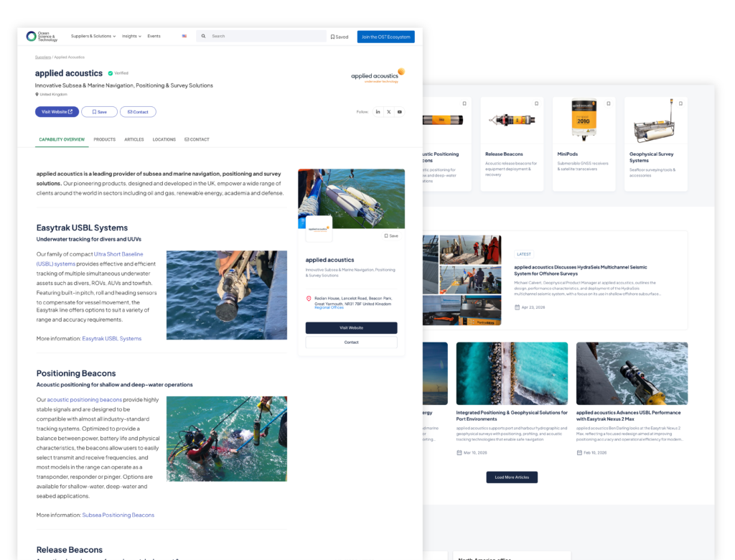The image size is (735, 560).
Task: Switch to the Articles tab
Action: 134,139
